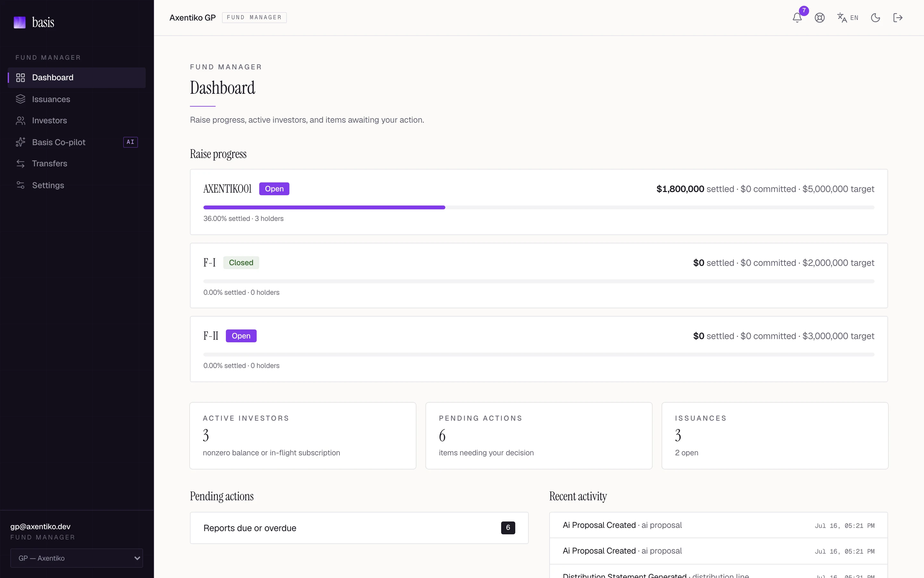Viewport: 924px width, 578px height.
Task: Click the notification count badge 7
Action: point(804,11)
